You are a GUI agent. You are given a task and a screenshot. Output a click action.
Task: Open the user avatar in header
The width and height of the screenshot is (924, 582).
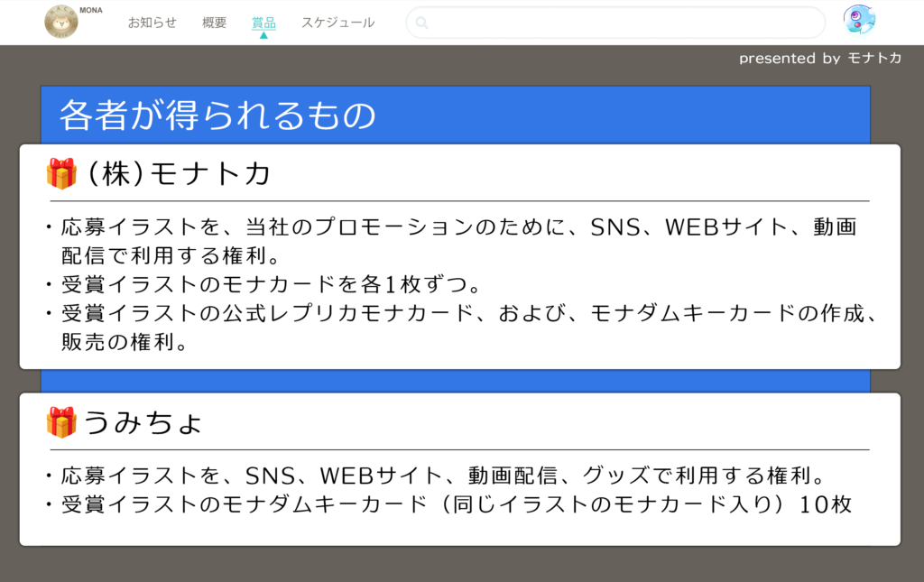859,20
